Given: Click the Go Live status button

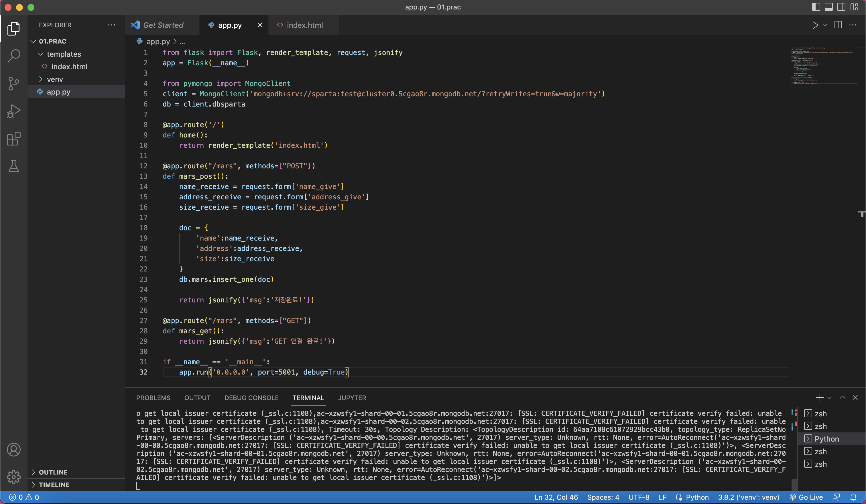Looking at the screenshot, I should pos(806,497).
